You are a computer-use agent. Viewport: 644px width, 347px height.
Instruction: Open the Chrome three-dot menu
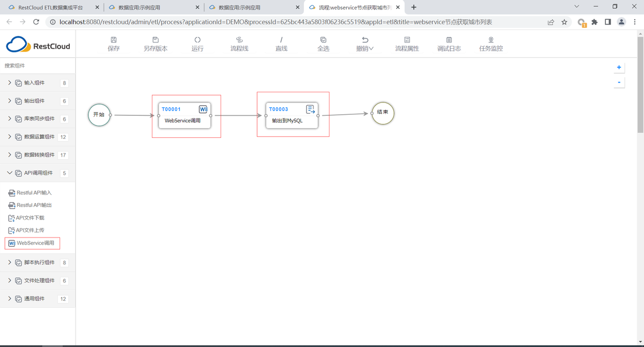coord(635,22)
